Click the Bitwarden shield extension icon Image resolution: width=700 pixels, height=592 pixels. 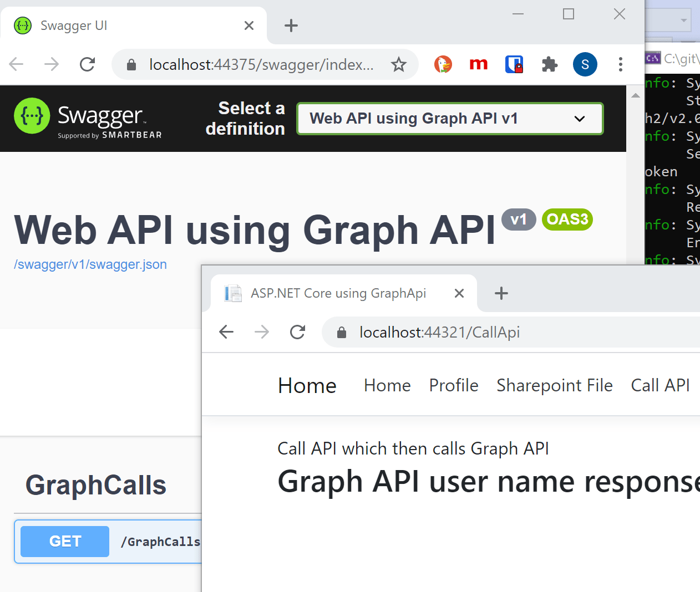[x=514, y=65]
